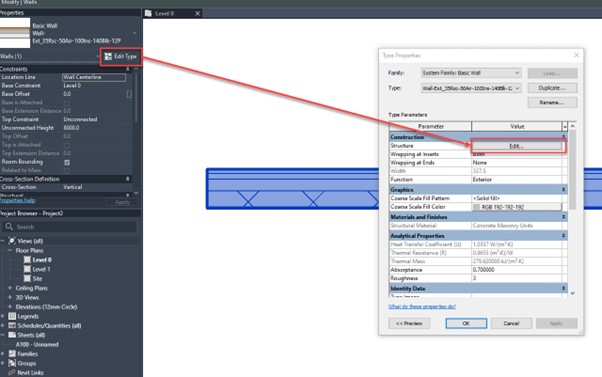Click the Families icon in Project Browser
602x377 pixels.
(12, 354)
